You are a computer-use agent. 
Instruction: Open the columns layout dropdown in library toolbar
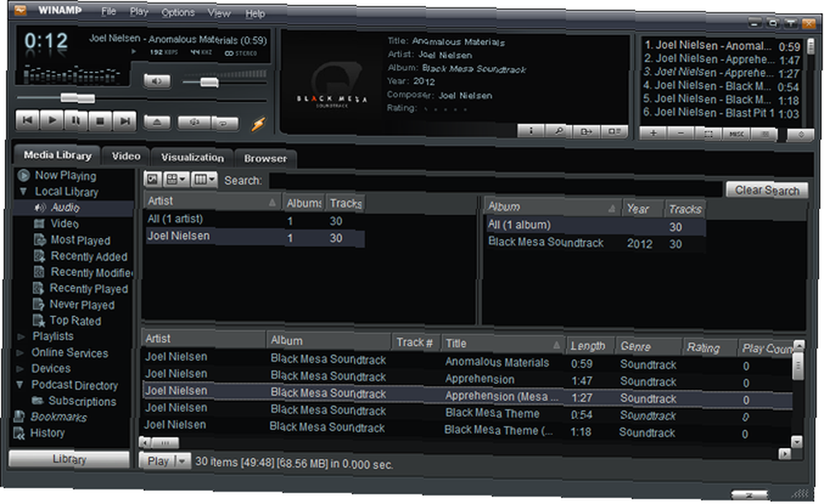tap(204, 180)
